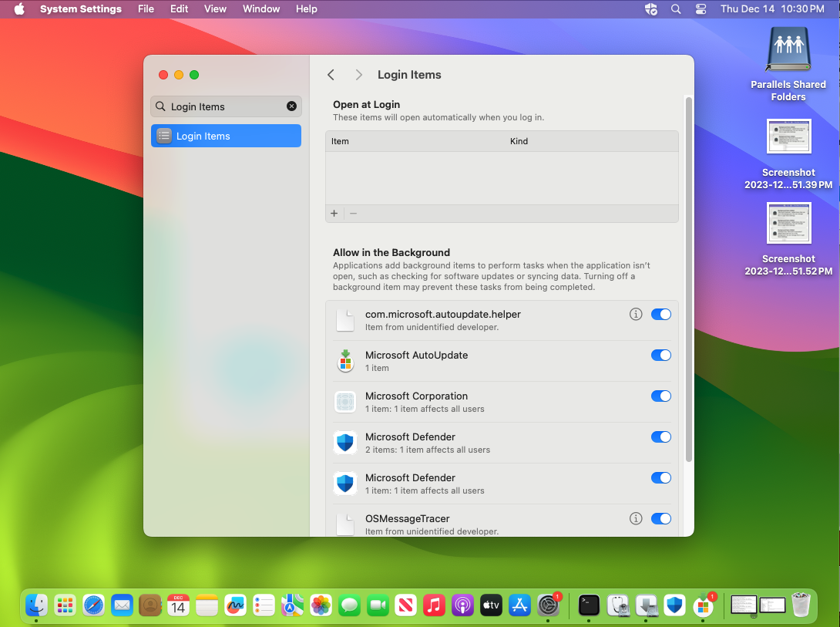Disable OSMessageTracer background item
This screenshot has width=840, height=627.
tap(660, 518)
